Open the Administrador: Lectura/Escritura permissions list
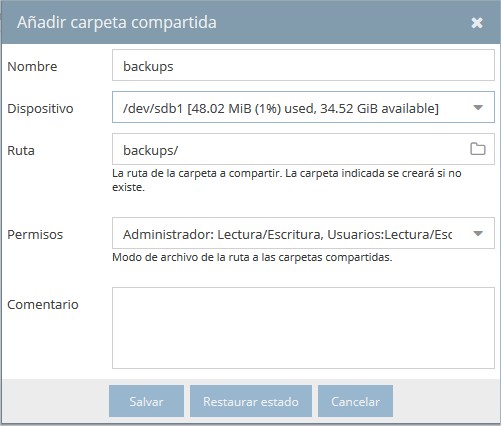 [303, 233]
